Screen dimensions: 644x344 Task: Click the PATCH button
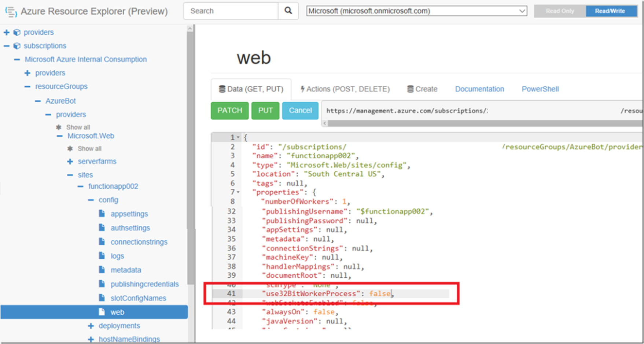pos(230,111)
